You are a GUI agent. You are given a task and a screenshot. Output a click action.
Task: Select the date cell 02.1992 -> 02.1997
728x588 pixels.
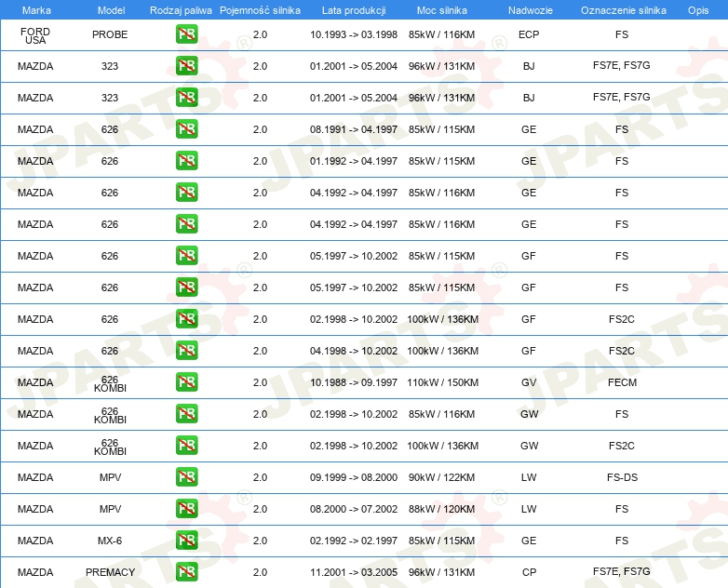point(354,541)
